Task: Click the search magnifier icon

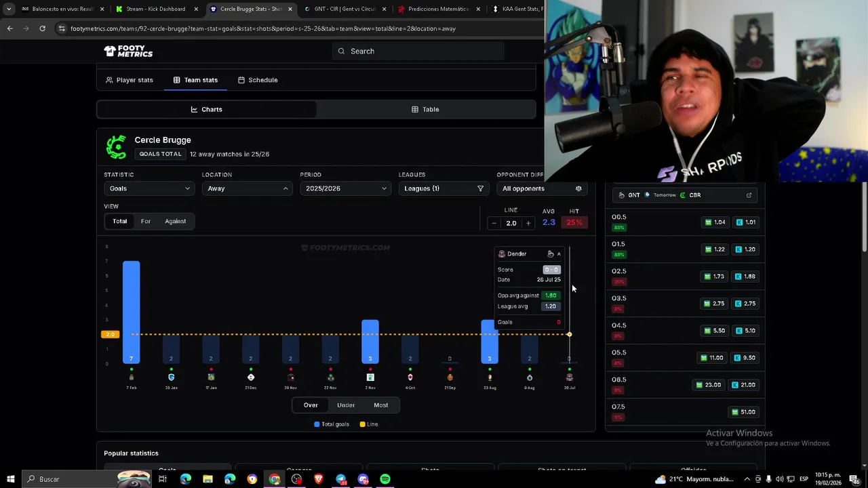Action: click(x=341, y=51)
